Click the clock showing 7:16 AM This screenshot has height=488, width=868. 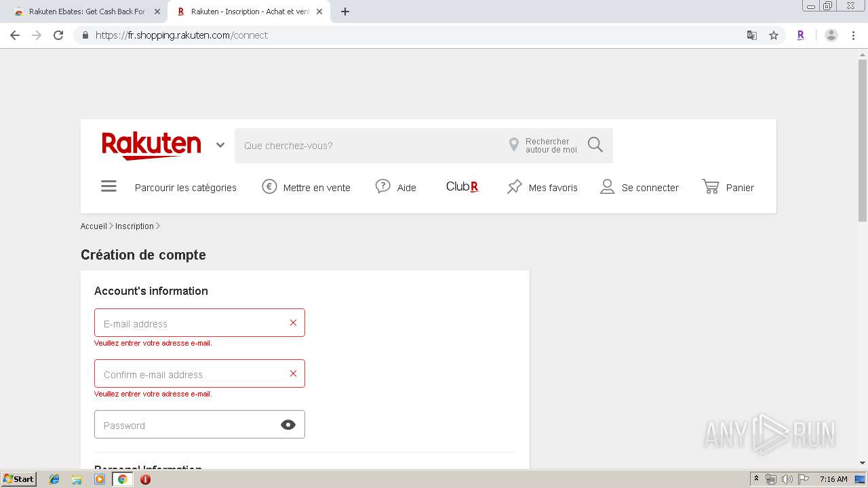[833, 479]
